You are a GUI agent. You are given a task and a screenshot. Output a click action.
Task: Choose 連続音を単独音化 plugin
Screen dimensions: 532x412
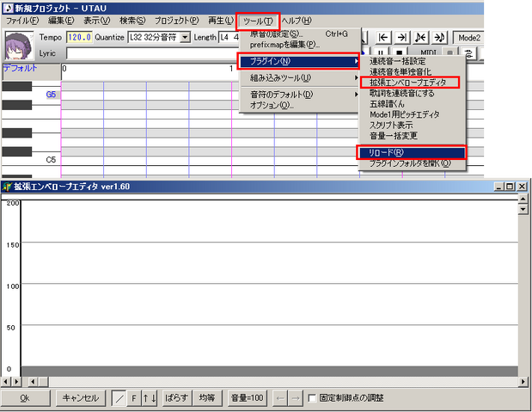[412, 71]
